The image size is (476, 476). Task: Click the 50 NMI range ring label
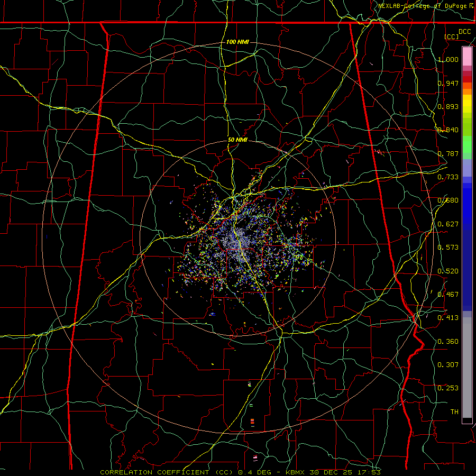point(237,140)
